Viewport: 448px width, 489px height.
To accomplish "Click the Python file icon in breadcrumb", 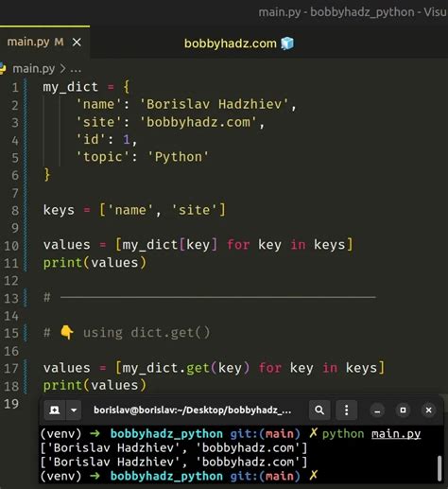I will coord(3,68).
